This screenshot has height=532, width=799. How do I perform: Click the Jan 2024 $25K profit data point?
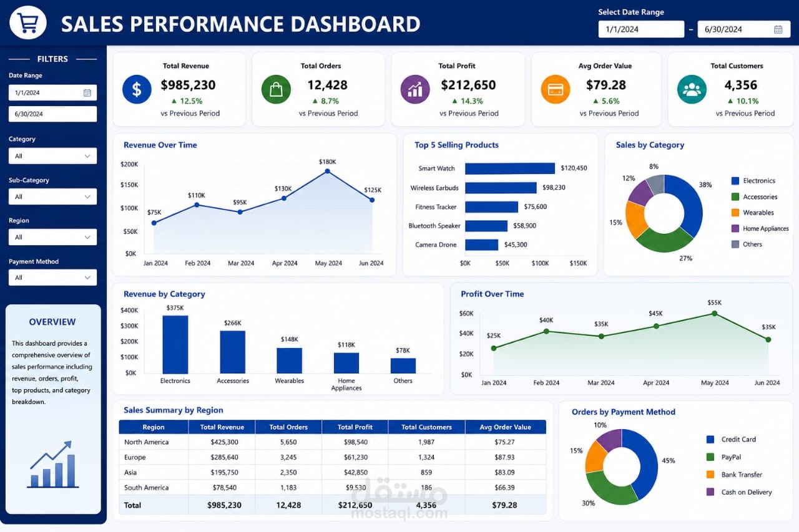[494, 348]
